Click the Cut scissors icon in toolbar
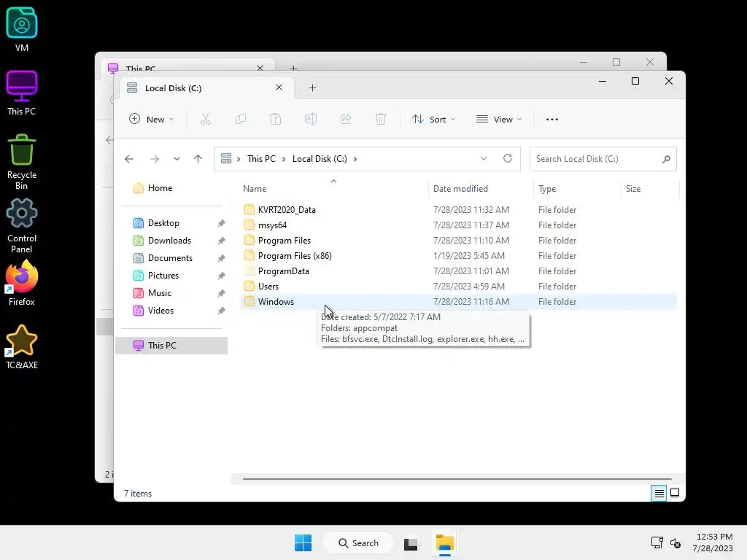 coord(205,119)
